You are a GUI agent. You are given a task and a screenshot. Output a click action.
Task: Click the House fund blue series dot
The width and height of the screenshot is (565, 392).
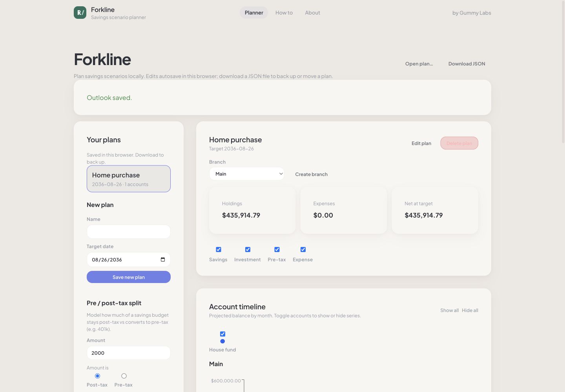click(222, 341)
